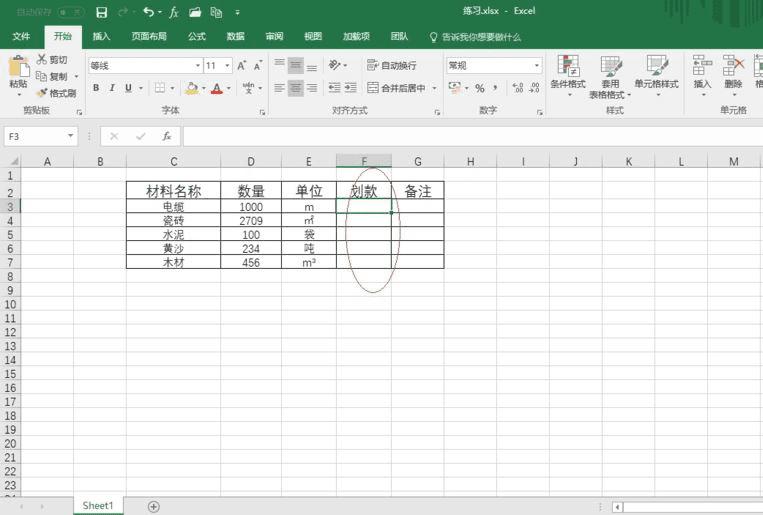763x515 pixels.
Task: Switch to the 数据 ribbon tab
Action: (236, 37)
